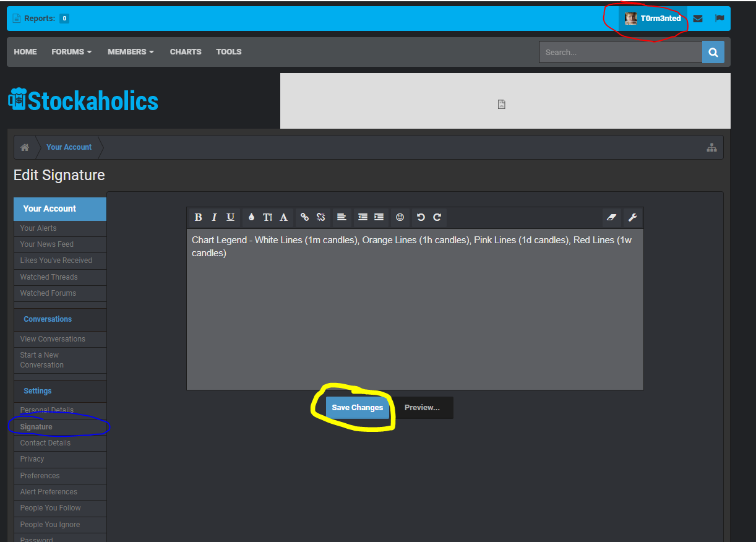Click inside the Search input field
Screen dimensions: 756x542
[620, 53]
